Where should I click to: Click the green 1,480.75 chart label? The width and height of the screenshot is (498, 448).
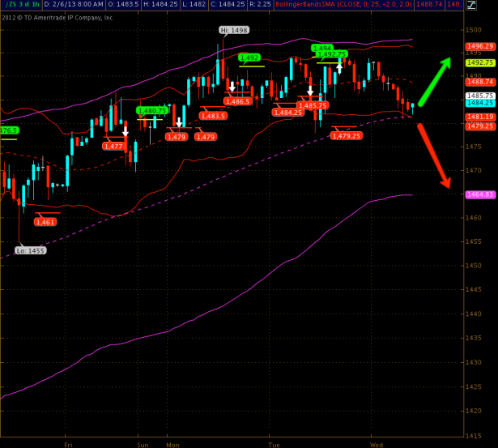[x=151, y=110]
